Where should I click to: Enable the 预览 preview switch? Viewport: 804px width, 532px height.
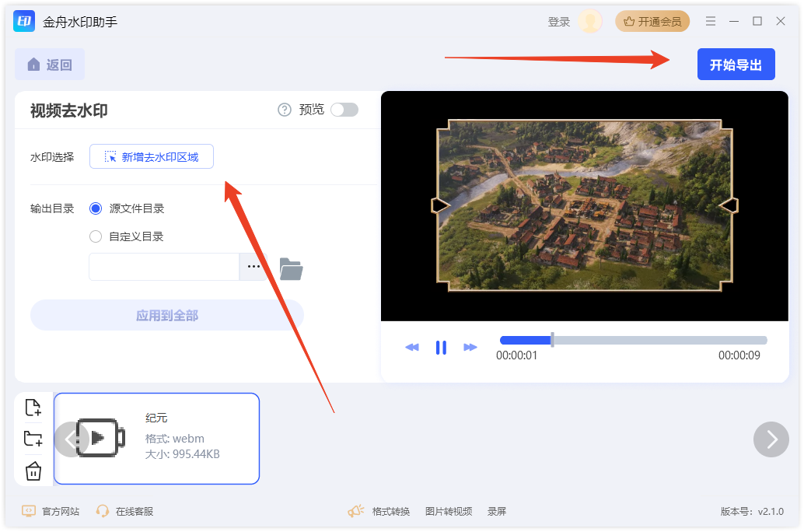point(344,110)
